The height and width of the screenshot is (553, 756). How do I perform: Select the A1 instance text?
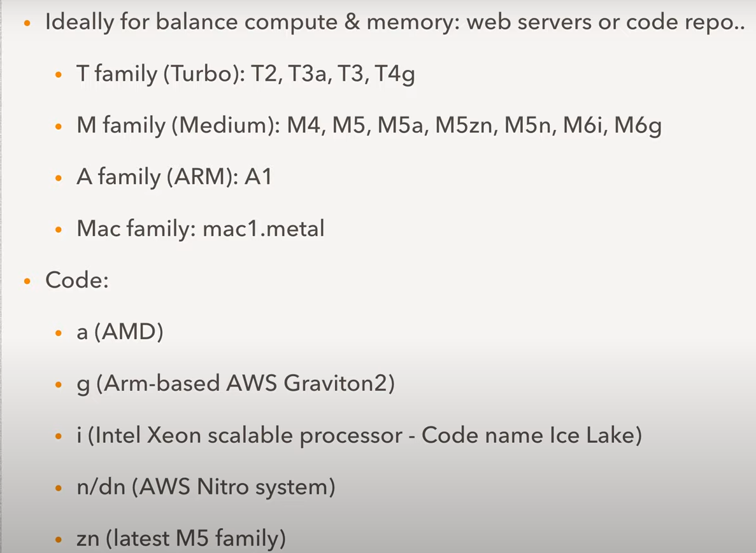[x=258, y=177]
